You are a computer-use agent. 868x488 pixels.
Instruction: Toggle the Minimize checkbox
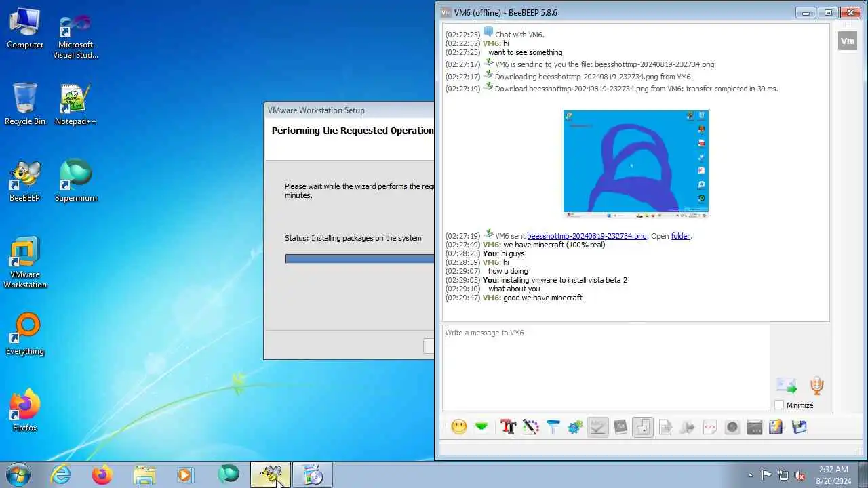point(779,405)
